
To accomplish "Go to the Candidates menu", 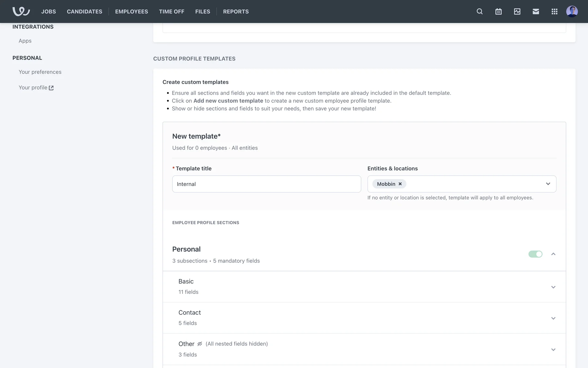I will tap(85, 11).
